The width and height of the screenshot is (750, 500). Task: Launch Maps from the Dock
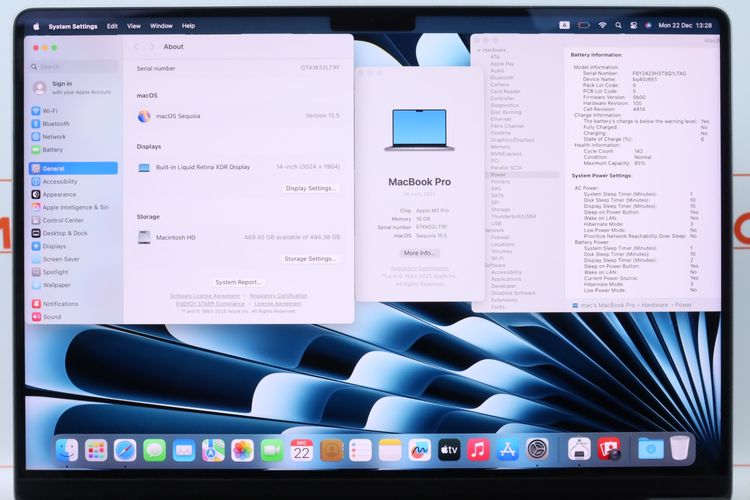213,450
